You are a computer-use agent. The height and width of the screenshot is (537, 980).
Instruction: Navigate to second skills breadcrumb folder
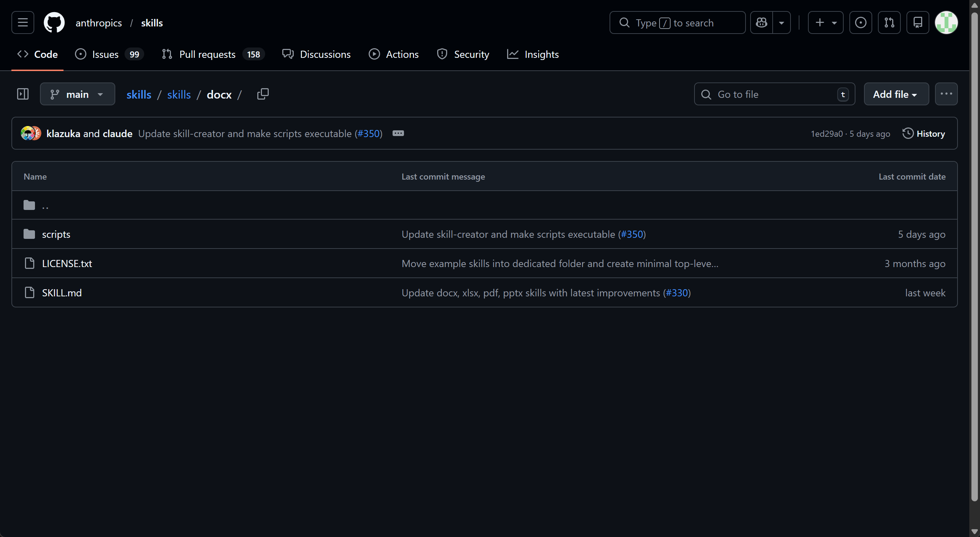[x=179, y=94]
